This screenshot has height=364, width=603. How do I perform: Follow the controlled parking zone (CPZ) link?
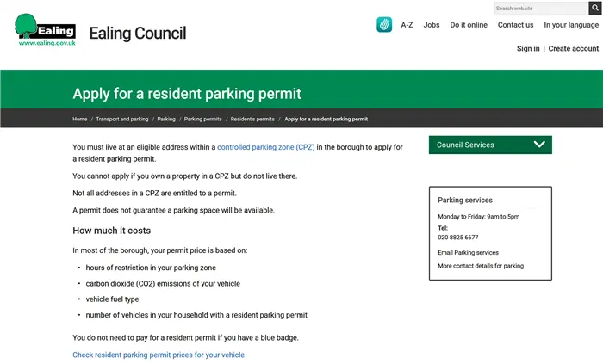click(266, 147)
